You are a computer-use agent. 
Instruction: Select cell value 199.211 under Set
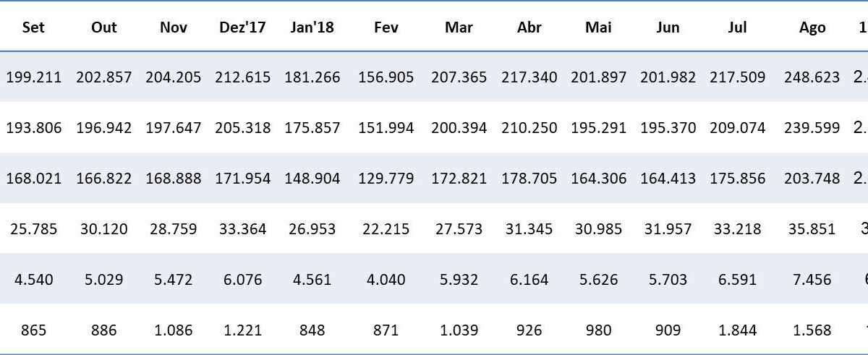pos(34,77)
